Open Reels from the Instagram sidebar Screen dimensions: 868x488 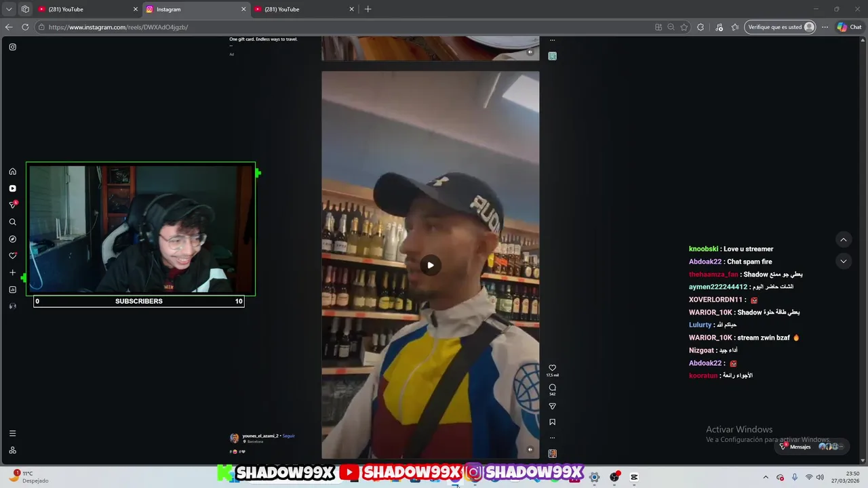pyautogui.click(x=12, y=188)
